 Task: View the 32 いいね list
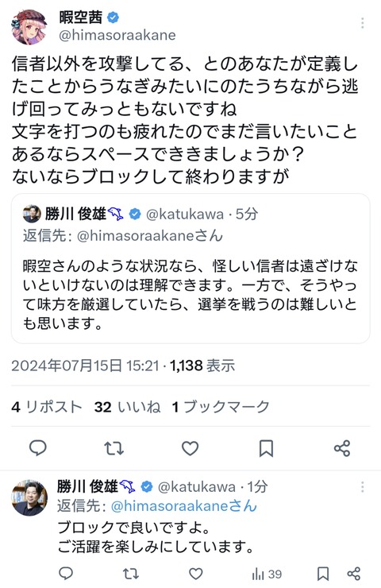pyautogui.click(x=127, y=407)
